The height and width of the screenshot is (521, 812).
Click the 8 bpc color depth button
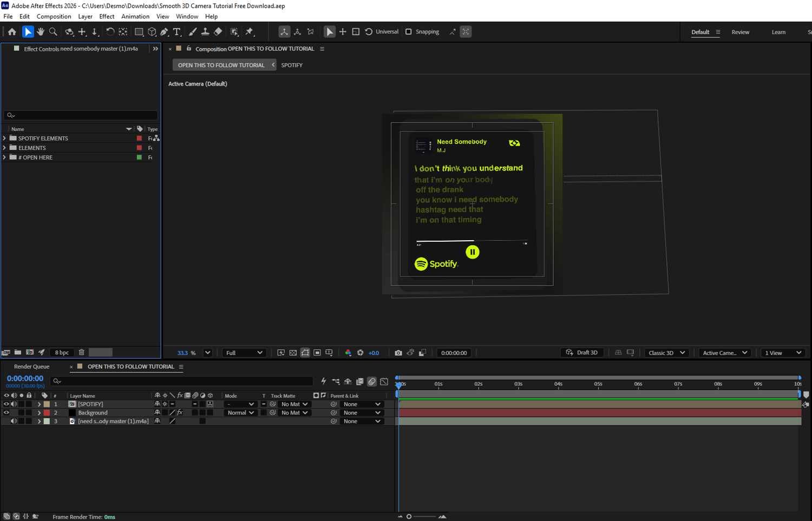(62, 353)
